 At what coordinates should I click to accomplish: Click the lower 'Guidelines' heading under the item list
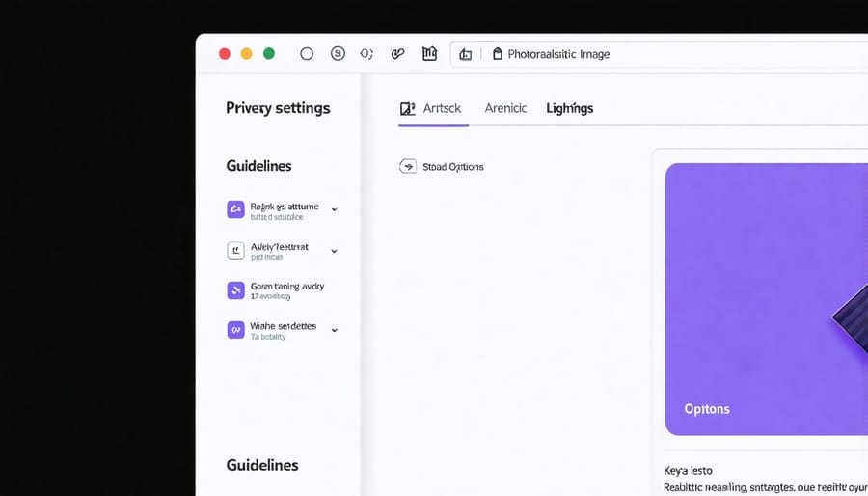coord(261,465)
